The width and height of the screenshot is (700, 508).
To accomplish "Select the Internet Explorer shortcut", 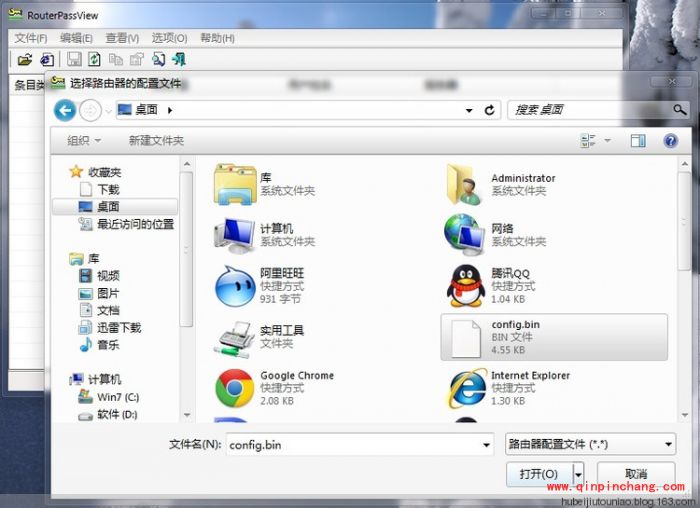I will click(x=509, y=388).
